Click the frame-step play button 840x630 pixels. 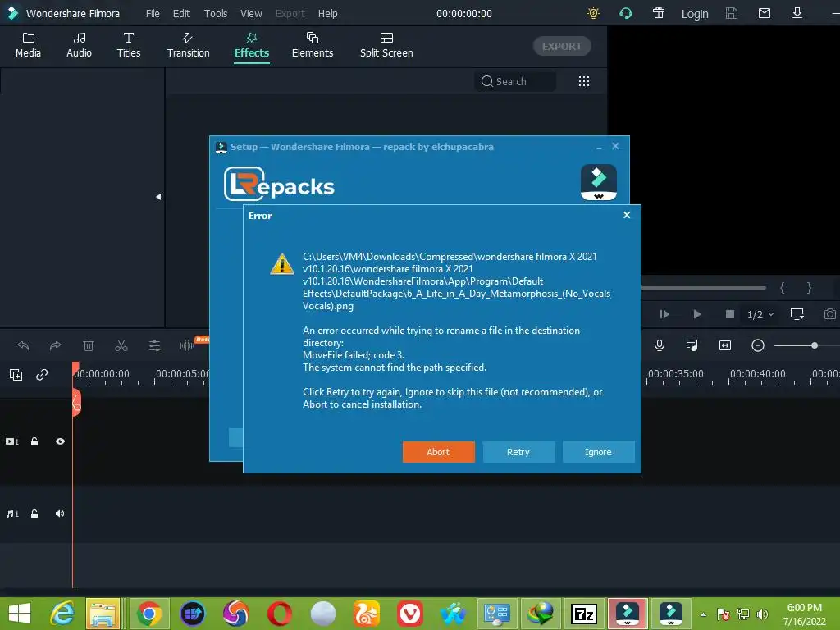click(664, 314)
